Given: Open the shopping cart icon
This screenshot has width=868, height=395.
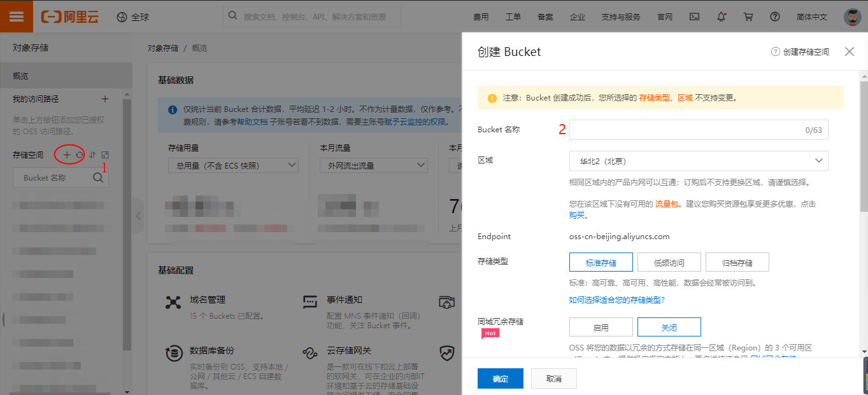Looking at the screenshot, I should tap(748, 17).
